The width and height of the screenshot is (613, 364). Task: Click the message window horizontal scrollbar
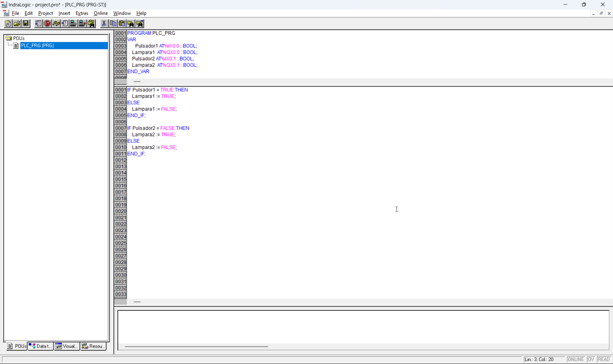click(196, 346)
